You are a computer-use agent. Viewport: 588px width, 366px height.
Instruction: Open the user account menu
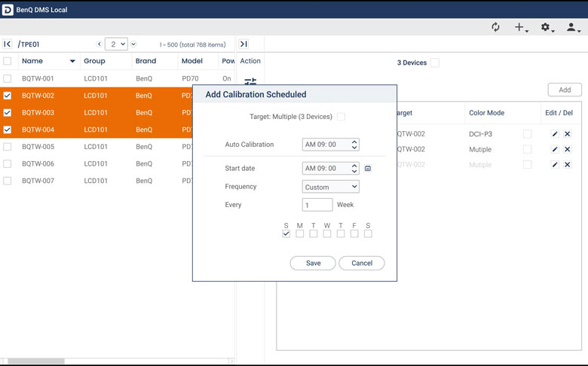[x=573, y=27]
